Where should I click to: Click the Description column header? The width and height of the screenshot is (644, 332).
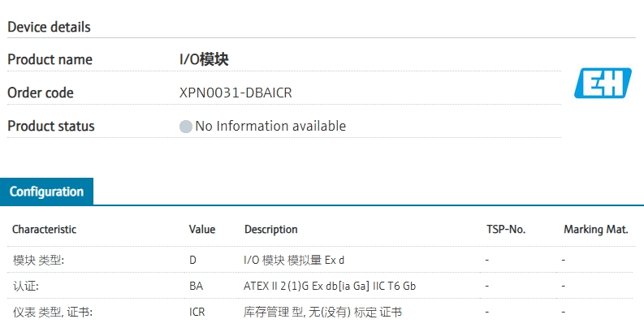[270, 230]
